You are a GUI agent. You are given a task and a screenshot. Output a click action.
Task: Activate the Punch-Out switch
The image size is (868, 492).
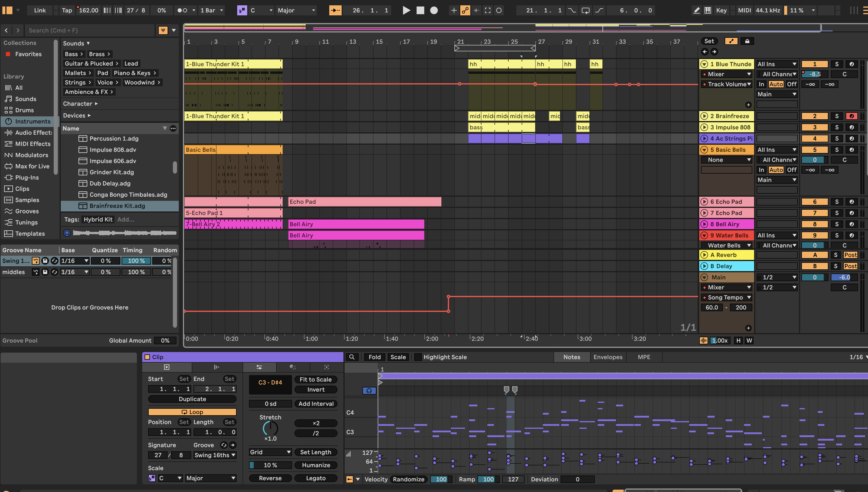point(599,10)
